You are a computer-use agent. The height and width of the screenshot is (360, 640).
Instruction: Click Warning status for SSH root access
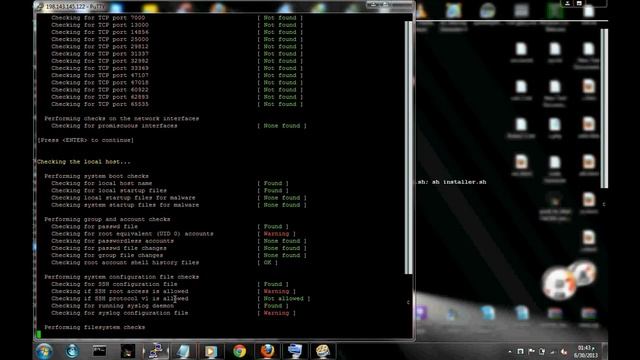276,291
